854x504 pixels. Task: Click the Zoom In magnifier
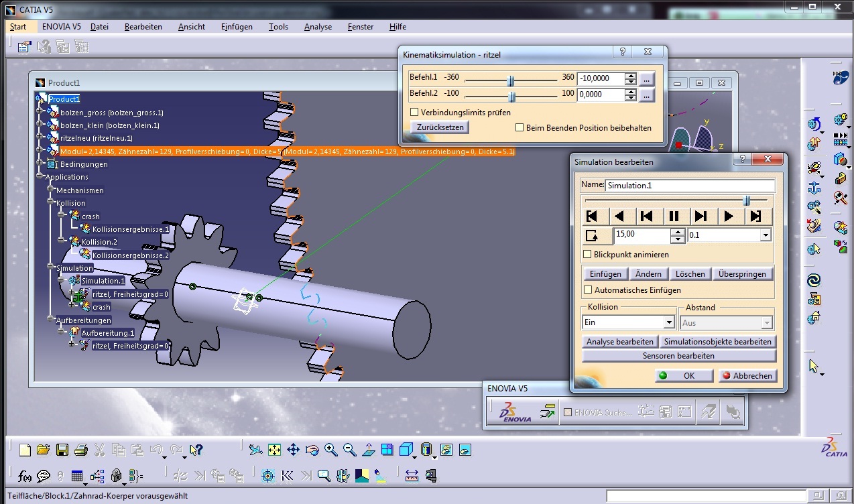point(330,450)
